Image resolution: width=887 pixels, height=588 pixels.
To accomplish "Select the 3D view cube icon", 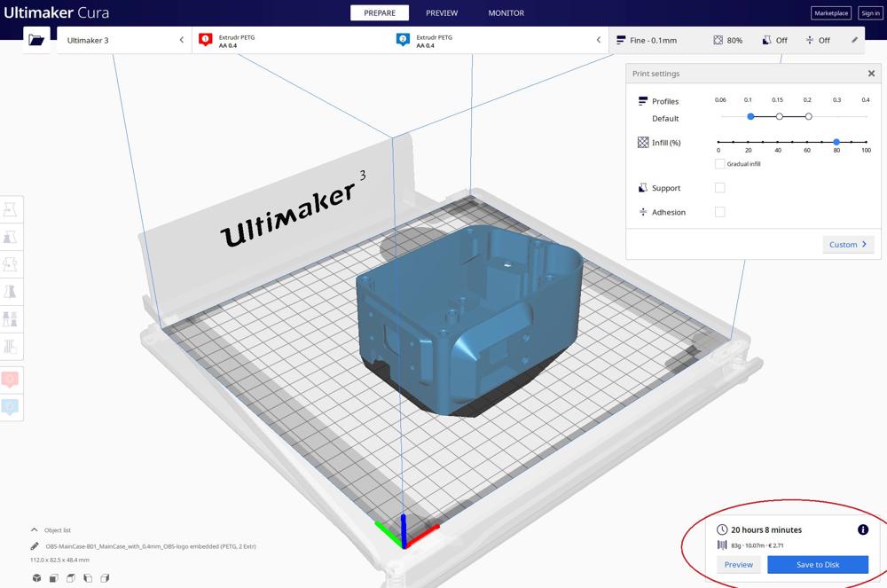I will (x=36, y=578).
